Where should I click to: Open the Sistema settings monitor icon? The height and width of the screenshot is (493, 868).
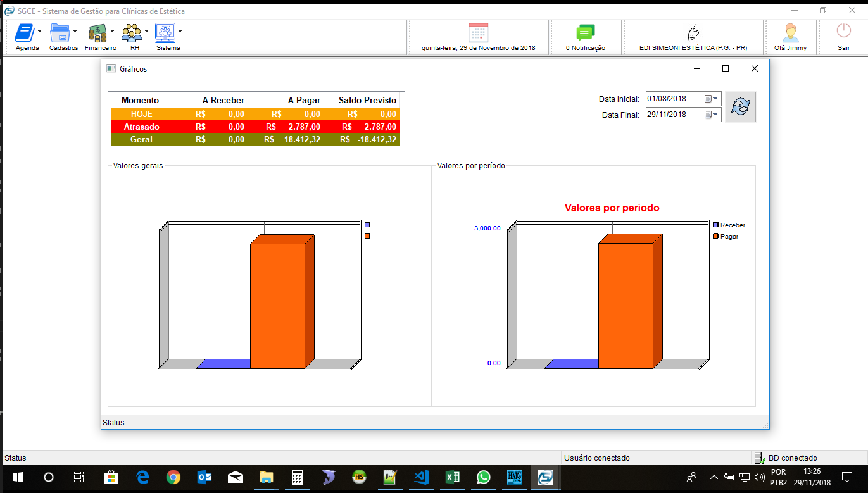[x=165, y=33]
